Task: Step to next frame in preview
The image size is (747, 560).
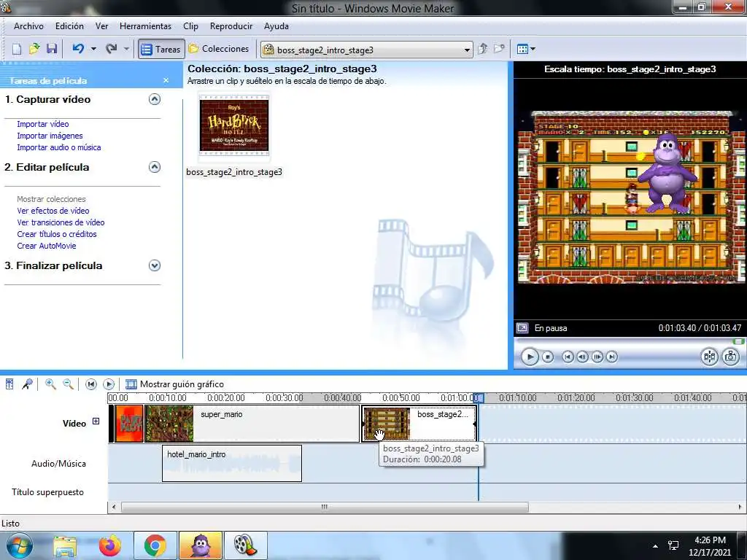Action: pos(597,357)
